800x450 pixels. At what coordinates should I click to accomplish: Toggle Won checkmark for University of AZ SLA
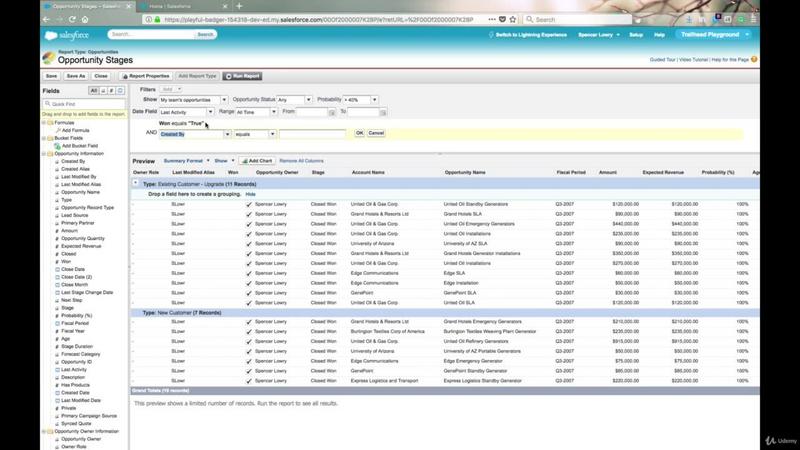click(x=249, y=244)
